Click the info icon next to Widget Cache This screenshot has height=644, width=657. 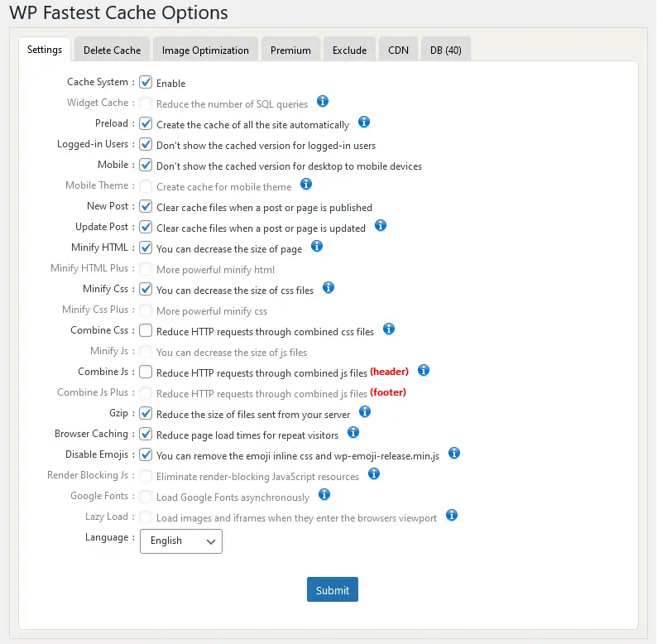[323, 102]
